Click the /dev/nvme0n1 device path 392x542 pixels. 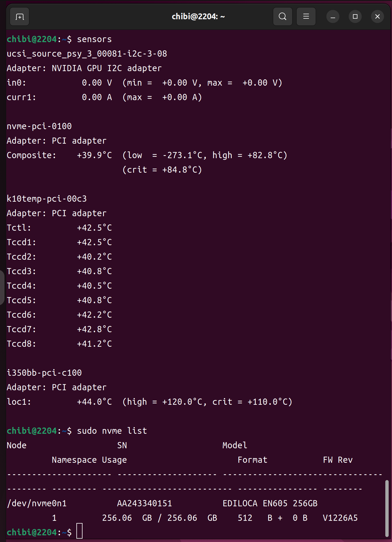coord(37,503)
